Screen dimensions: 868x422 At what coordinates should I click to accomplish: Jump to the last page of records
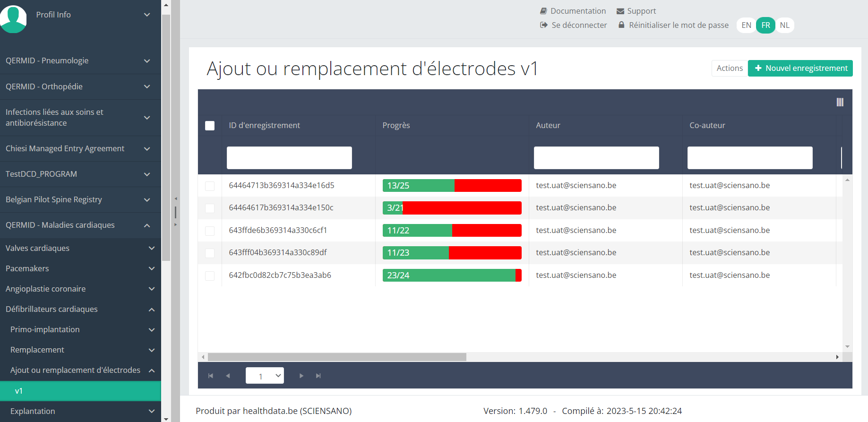click(x=318, y=376)
